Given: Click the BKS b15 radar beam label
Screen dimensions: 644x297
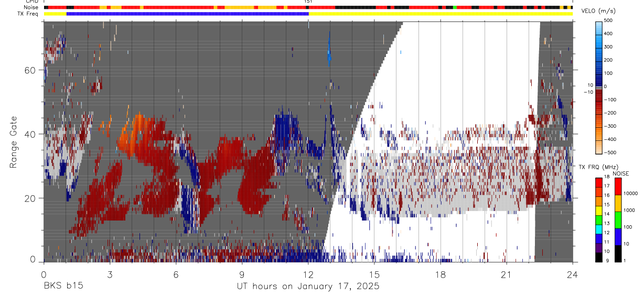Looking at the screenshot, I should click(63, 286).
